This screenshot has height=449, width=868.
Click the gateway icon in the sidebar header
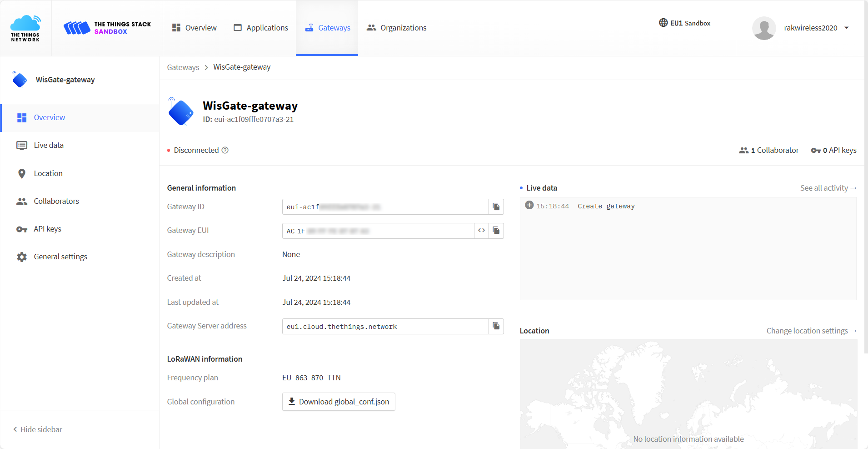point(20,80)
